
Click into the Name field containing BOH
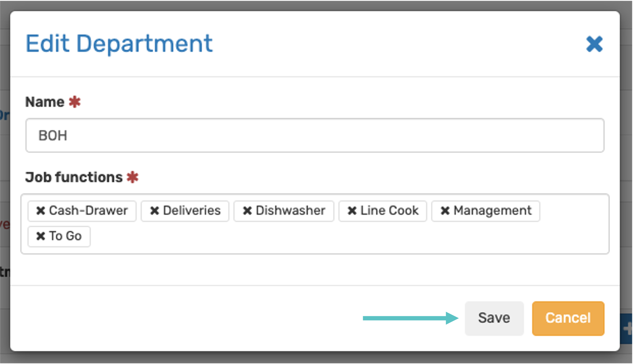pyautogui.click(x=315, y=135)
